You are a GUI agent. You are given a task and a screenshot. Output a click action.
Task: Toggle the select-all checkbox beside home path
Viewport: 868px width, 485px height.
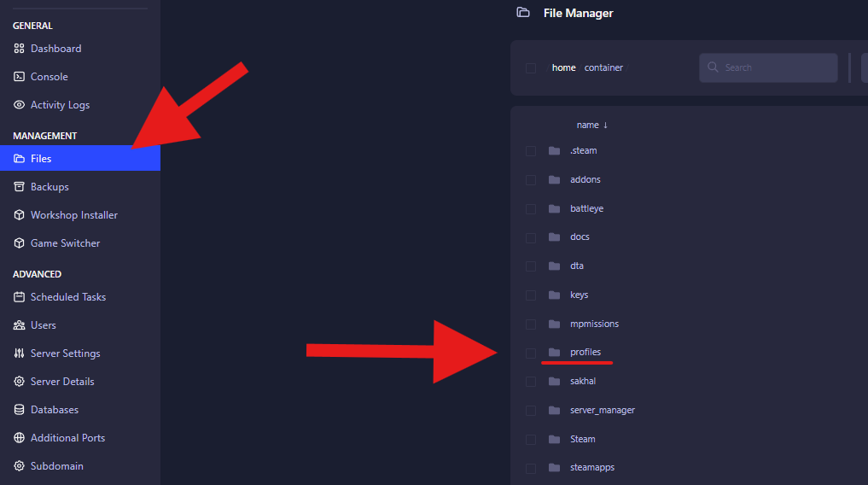531,68
